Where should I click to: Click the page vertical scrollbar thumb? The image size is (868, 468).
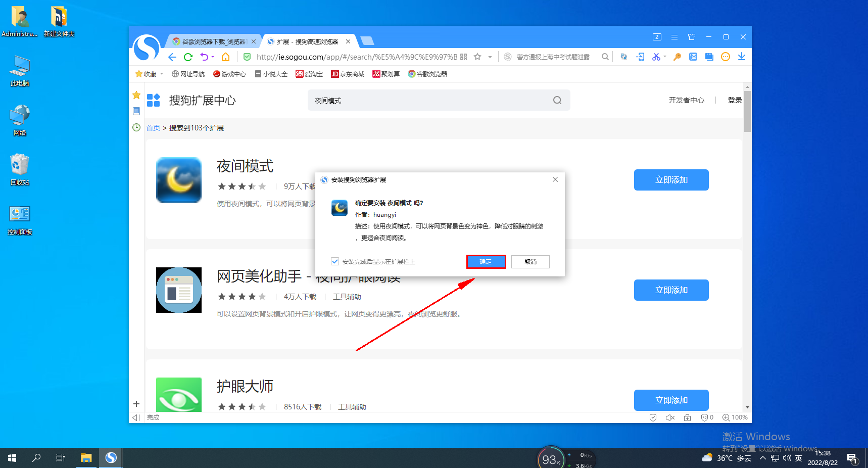(747, 111)
